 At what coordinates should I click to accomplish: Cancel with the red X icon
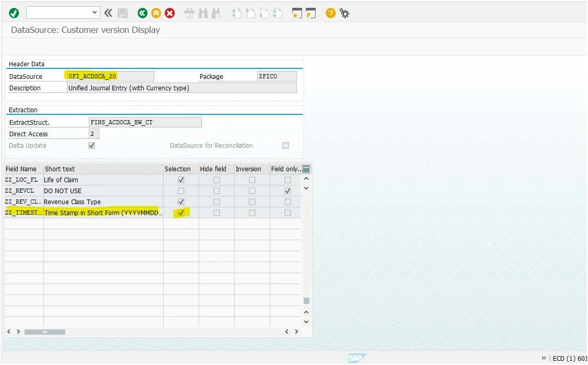(170, 14)
